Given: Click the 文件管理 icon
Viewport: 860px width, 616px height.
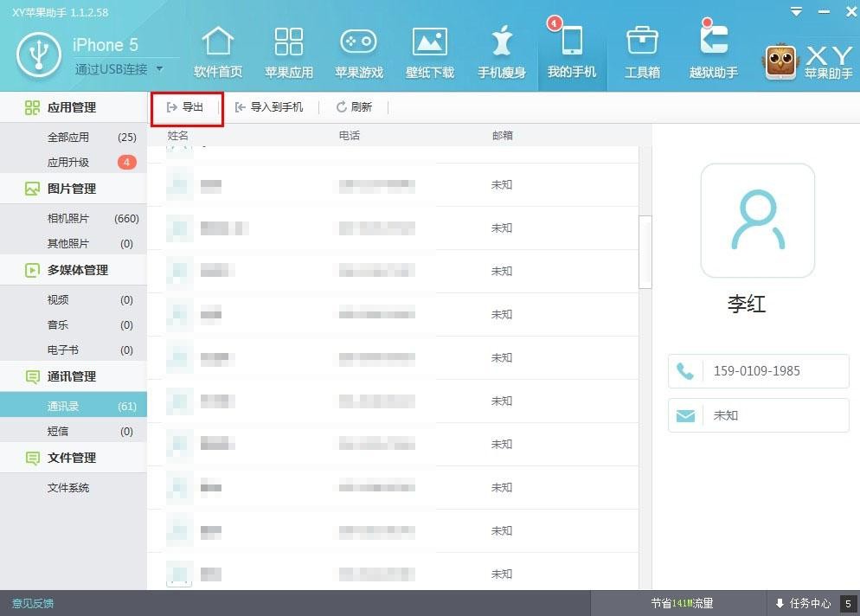Looking at the screenshot, I should [32, 458].
